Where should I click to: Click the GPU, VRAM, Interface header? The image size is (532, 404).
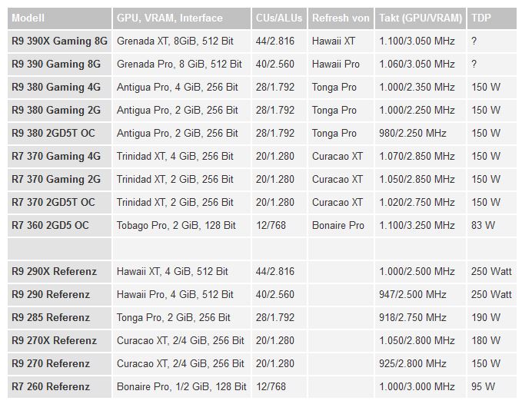182,18
